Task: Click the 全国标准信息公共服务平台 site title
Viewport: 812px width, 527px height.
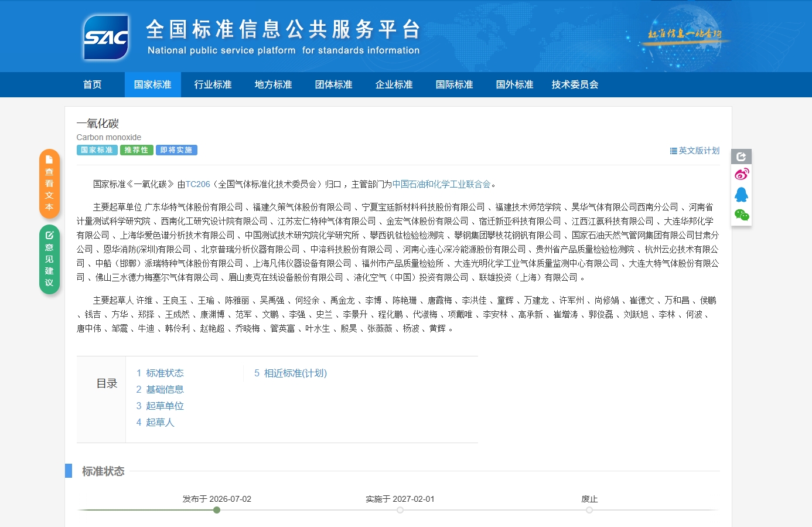Action: point(284,29)
